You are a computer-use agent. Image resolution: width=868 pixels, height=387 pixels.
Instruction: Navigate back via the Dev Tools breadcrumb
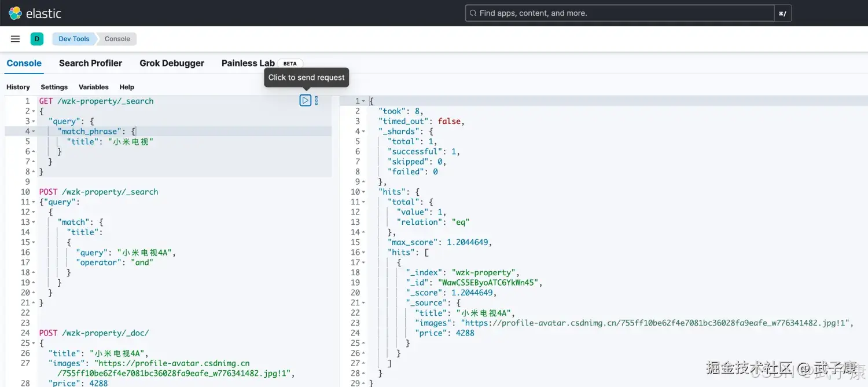pos(73,39)
